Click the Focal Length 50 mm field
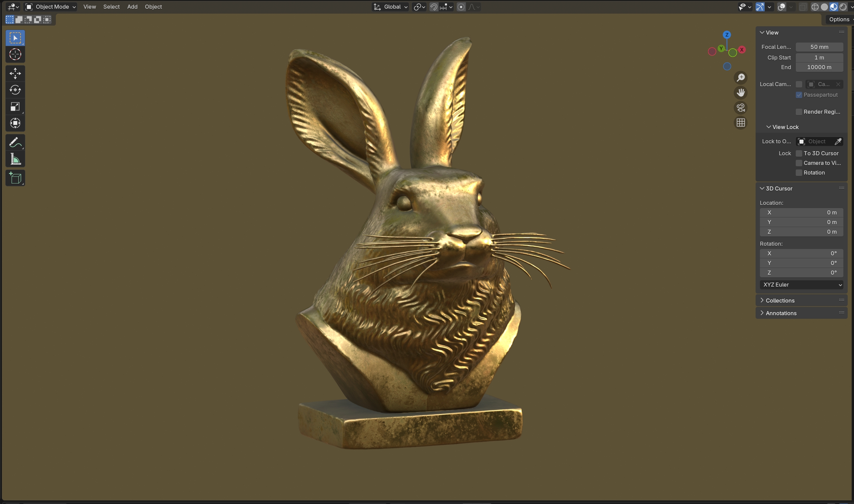This screenshot has height=504, width=854. click(819, 47)
